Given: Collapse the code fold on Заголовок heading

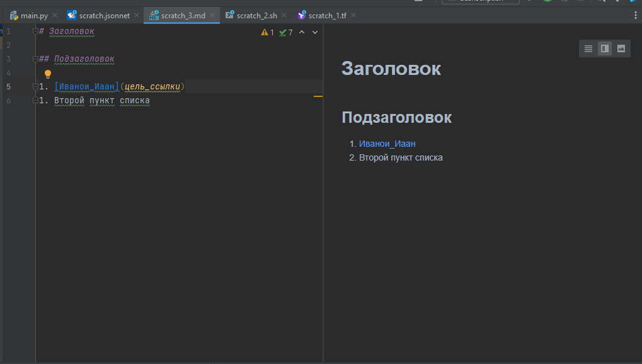Looking at the screenshot, I should pyautogui.click(x=35, y=30).
